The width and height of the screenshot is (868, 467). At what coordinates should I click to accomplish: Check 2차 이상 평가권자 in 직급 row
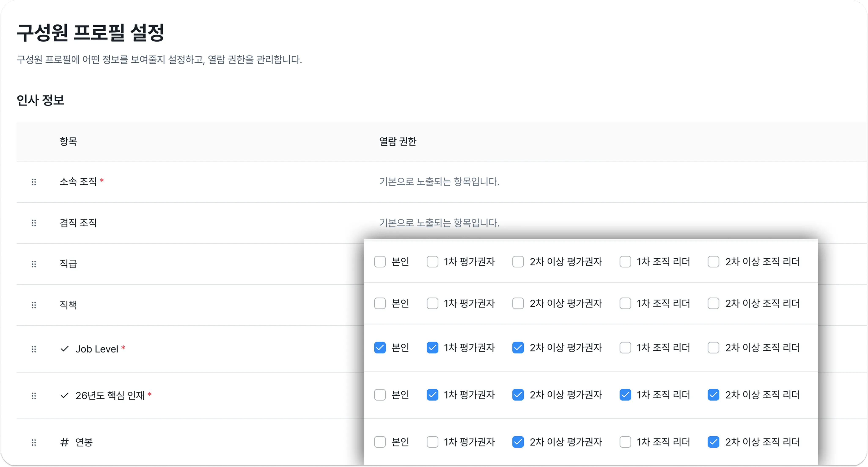(x=518, y=262)
